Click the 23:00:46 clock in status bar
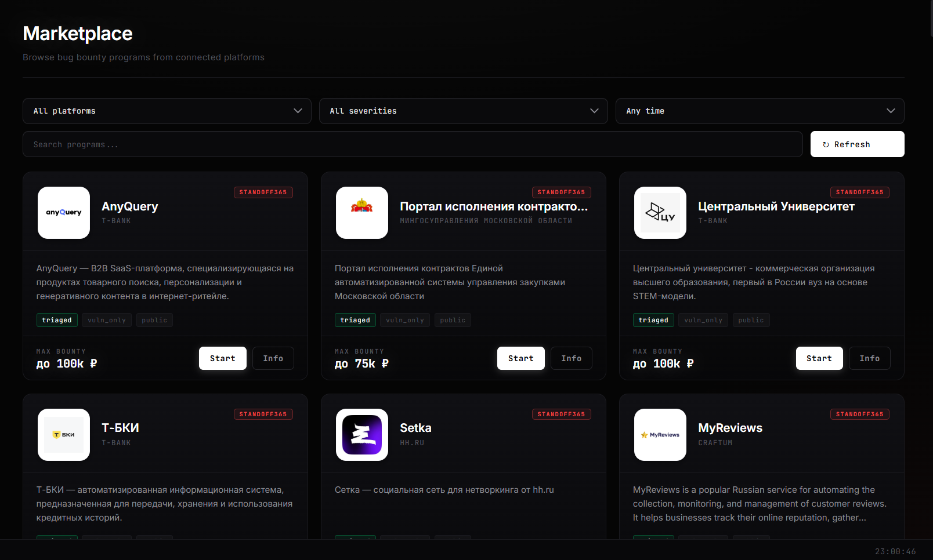The height and width of the screenshot is (560, 933). pyautogui.click(x=895, y=551)
